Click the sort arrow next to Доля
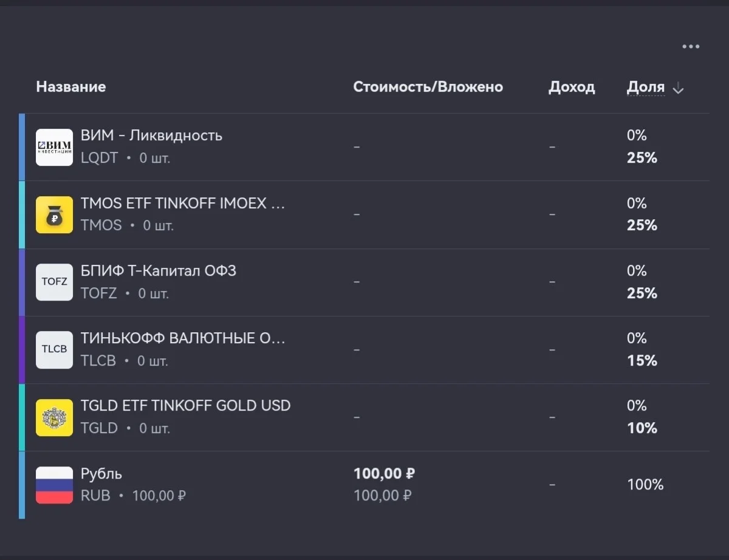Viewport: 729px width, 560px height. point(679,89)
